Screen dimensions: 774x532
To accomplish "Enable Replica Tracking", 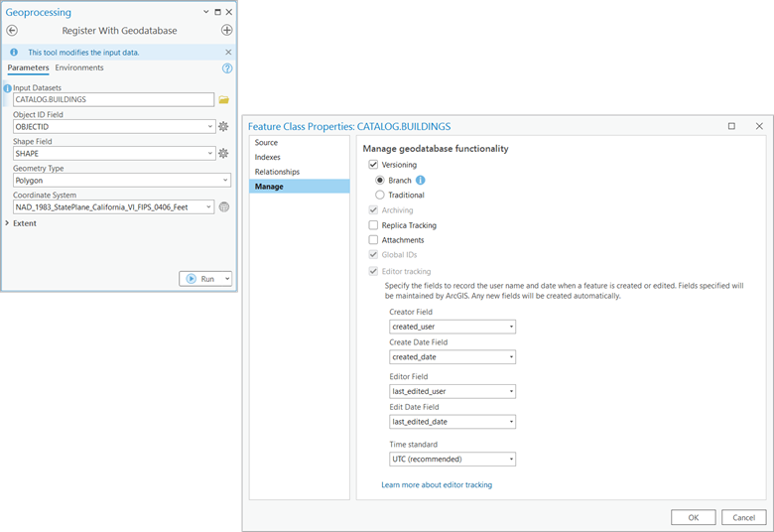I will (373, 225).
